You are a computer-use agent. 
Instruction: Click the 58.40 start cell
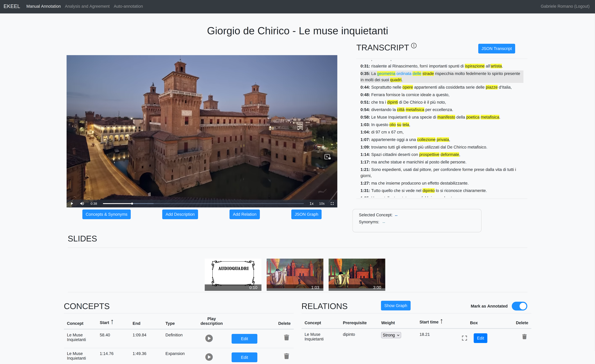[x=105, y=335]
